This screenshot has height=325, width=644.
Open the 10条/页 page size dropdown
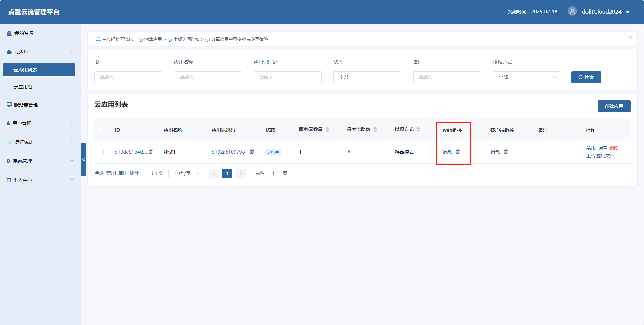(185, 173)
